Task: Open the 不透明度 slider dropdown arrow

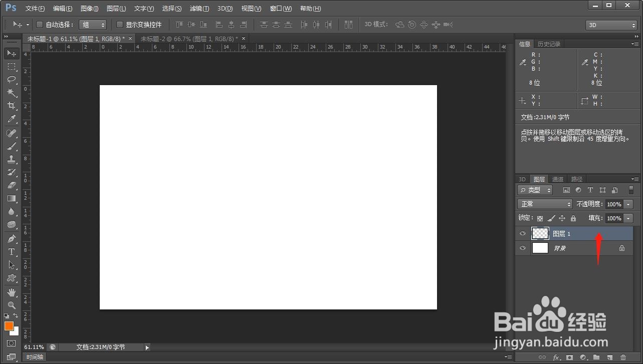Action: tap(628, 204)
